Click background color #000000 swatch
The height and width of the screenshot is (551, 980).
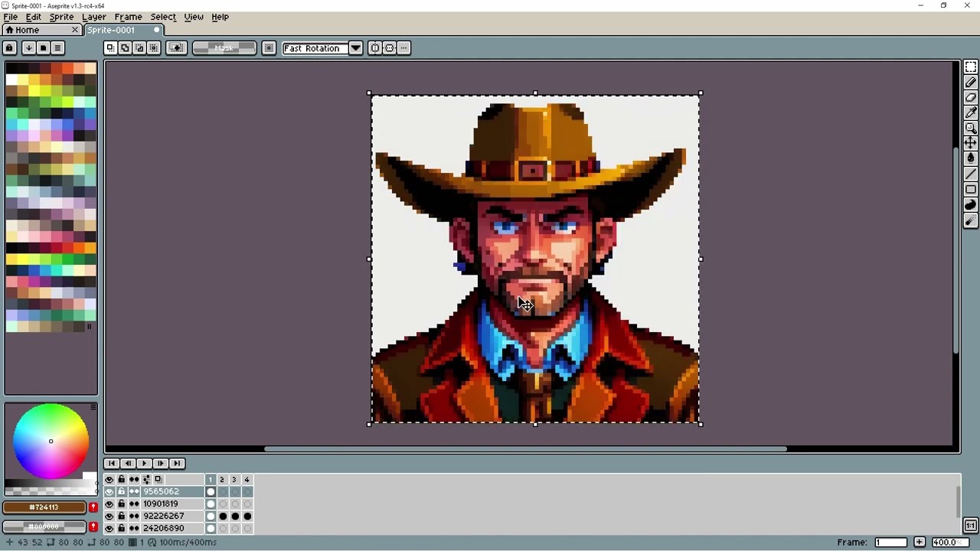(x=44, y=527)
